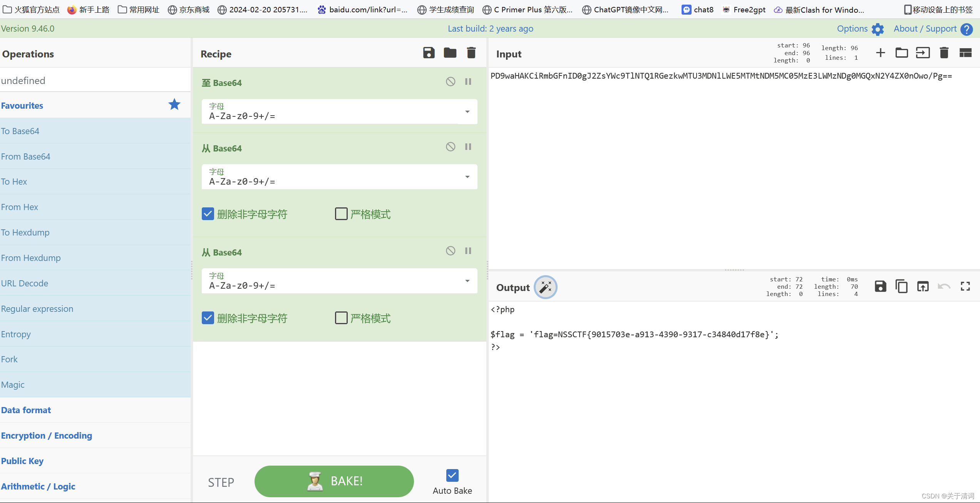The height and width of the screenshot is (503, 980).
Task: Click the Output magic wand icon
Action: (x=545, y=287)
